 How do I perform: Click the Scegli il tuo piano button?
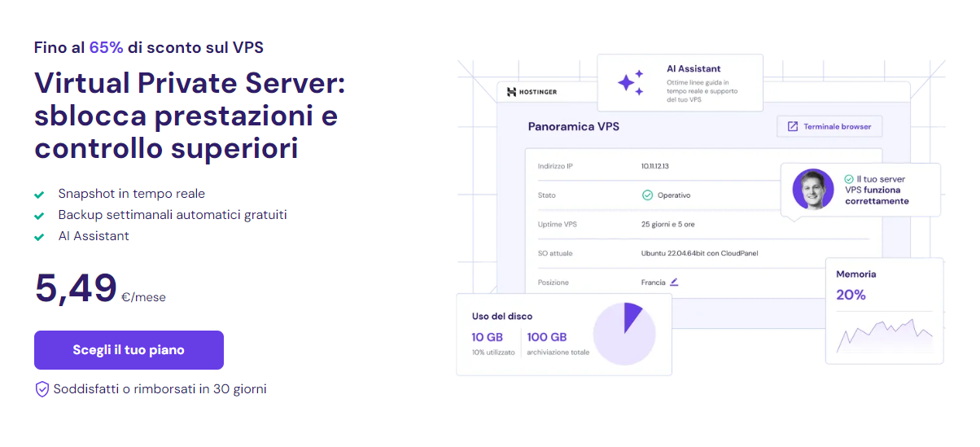pos(129,350)
